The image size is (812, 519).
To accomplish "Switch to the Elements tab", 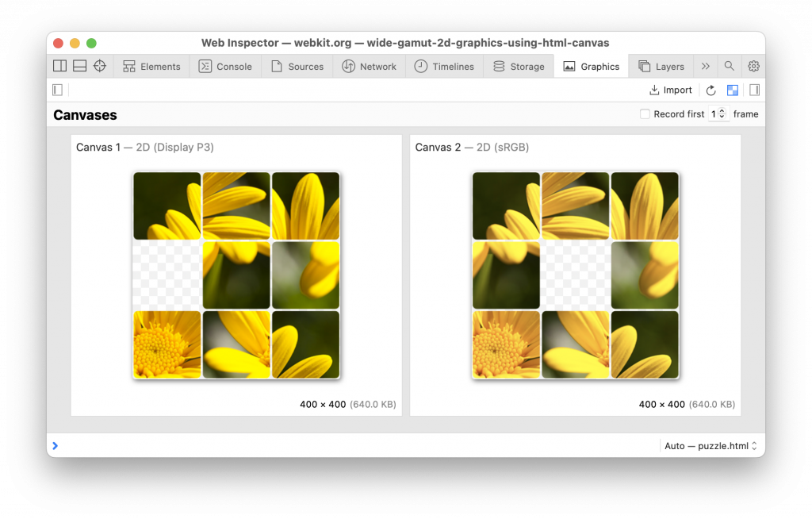I will coord(151,67).
